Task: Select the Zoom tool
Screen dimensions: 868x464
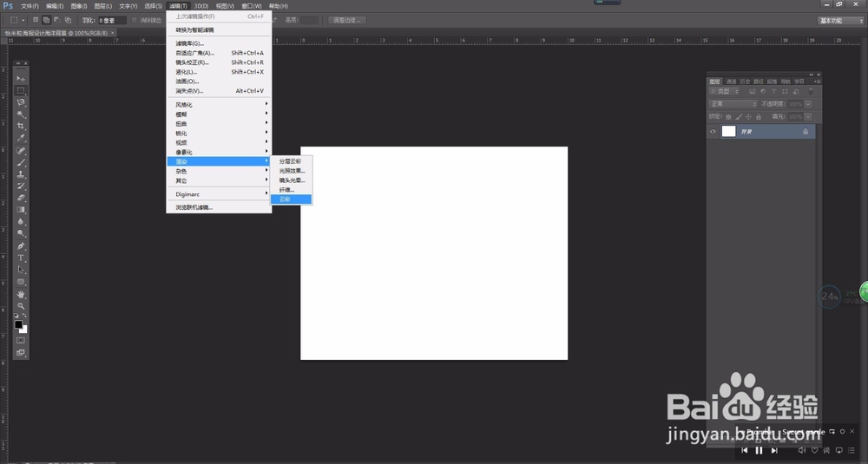Action: [21, 306]
